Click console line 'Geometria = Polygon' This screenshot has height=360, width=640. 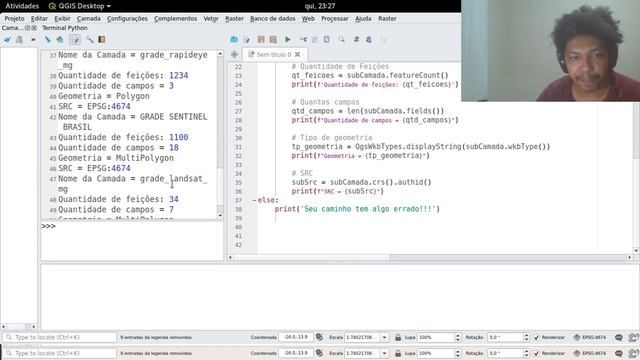(104, 96)
